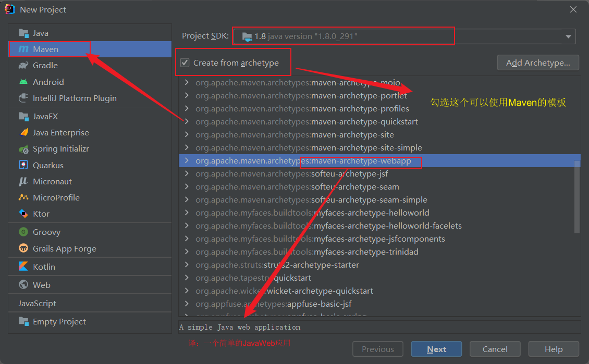Image resolution: width=589 pixels, height=364 pixels.
Task: Click the Gradle elephant icon
Action: (23, 65)
